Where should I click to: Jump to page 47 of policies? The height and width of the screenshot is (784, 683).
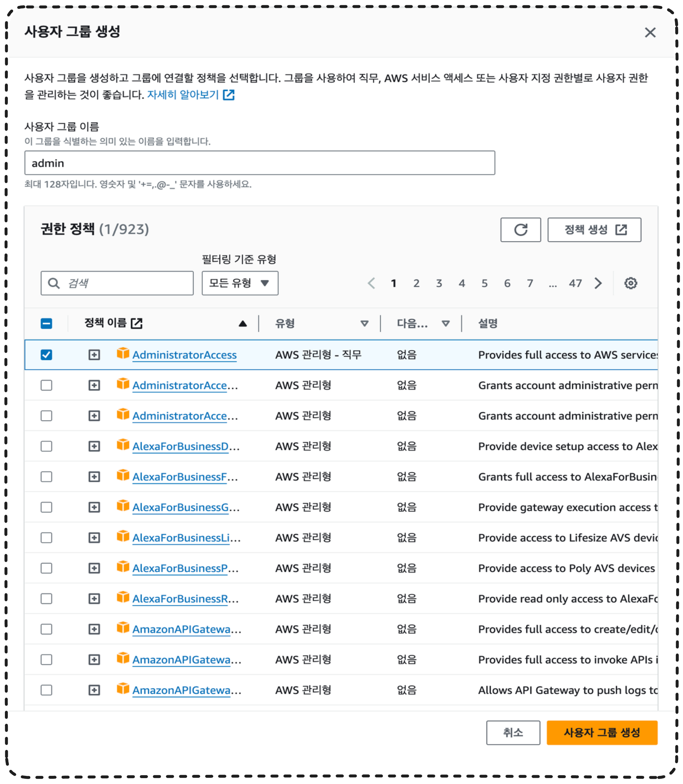[575, 283]
